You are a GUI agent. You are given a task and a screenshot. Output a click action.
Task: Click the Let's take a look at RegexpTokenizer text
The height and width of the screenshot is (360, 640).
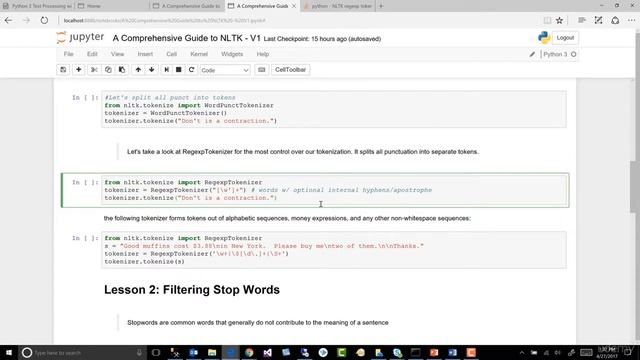(302, 152)
